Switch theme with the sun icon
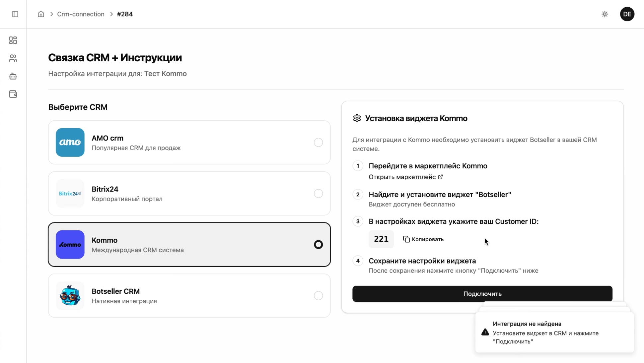This screenshot has width=644, height=363. tap(605, 14)
